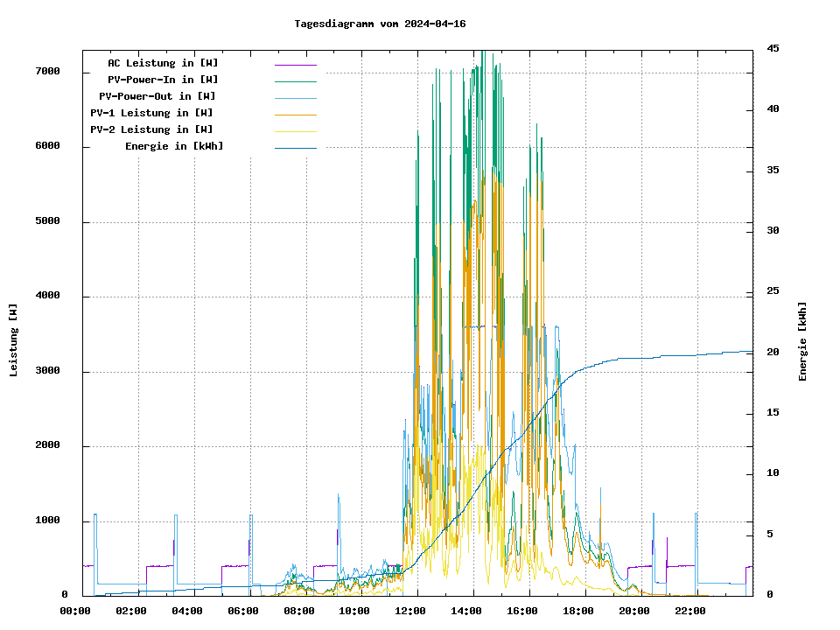840x630 pixels.
Task: Click the 'Energie [kWh]' right axis label
Action: [803, 341]
